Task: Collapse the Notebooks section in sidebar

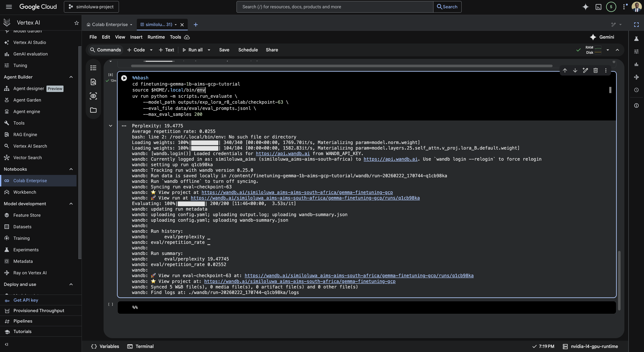Action: [71, 169]
